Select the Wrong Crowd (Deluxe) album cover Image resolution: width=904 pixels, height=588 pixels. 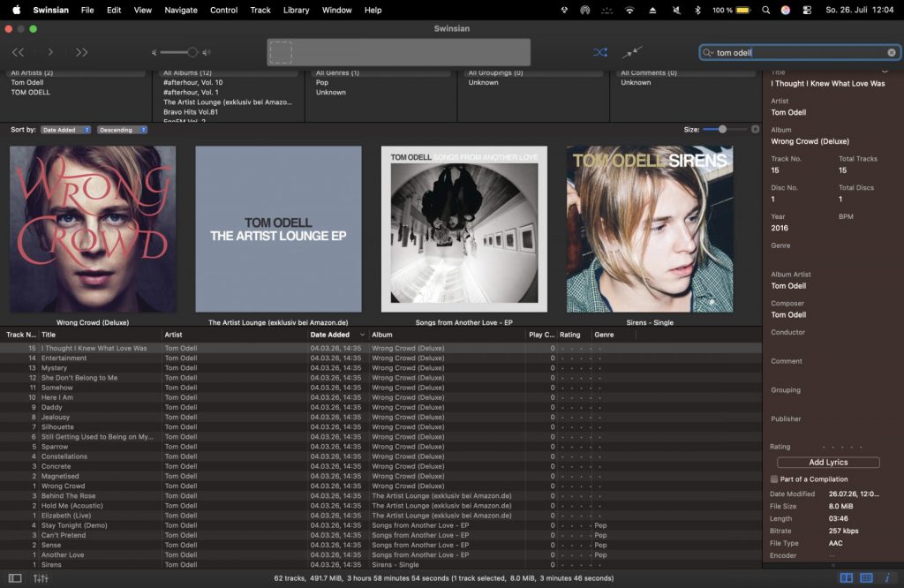click(x=93, y=229)
